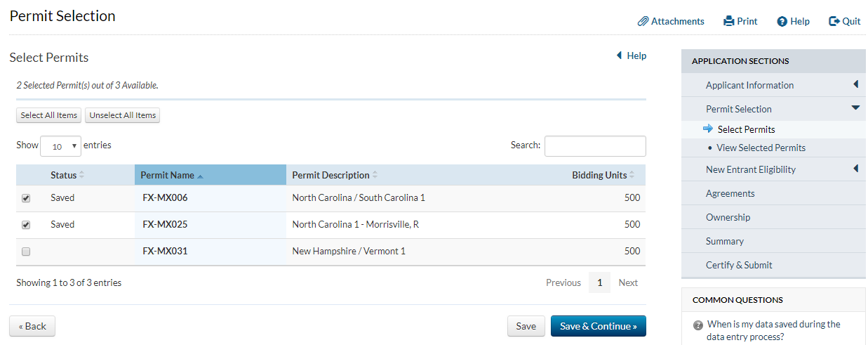Click the Common Questions question mark icon
This screenshot has width=868, height=345.
point(698,325)
